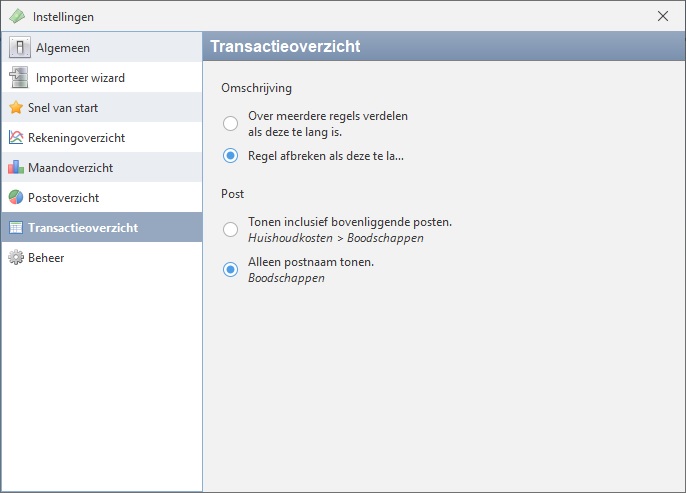The height and width of the screenshot is (493, 686).
Task: Close the Instellingen dialog
Action: (663, 16)
